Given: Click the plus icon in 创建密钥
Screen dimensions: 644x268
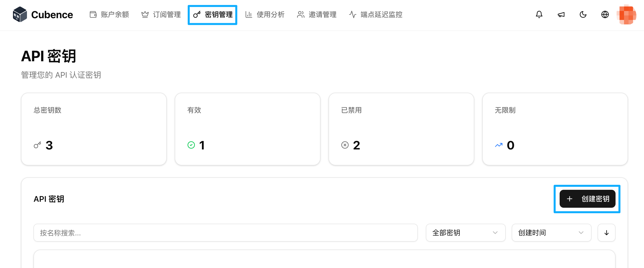Looking at the screenshot, I should (570, 199).
